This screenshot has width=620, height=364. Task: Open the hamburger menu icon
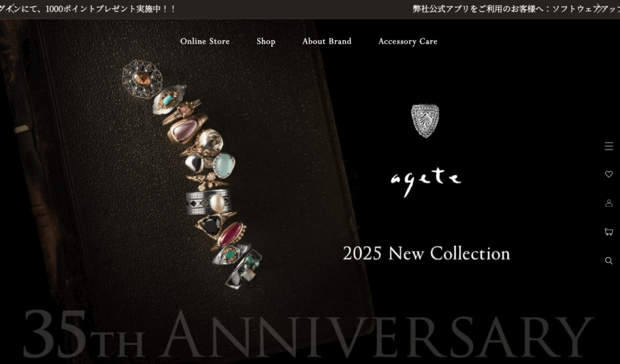[x=609, y=146]
